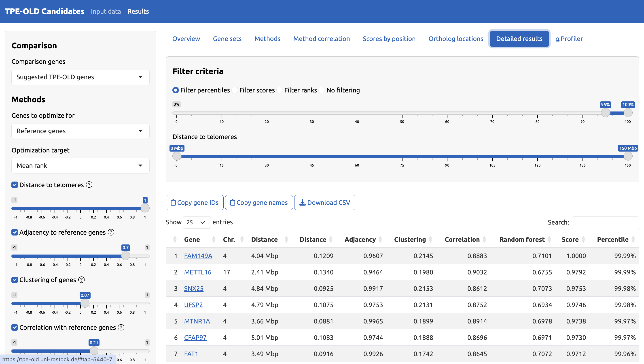Click the Copy gene names button
Viewport: 644px width, 364px height.
click(259, 202)
